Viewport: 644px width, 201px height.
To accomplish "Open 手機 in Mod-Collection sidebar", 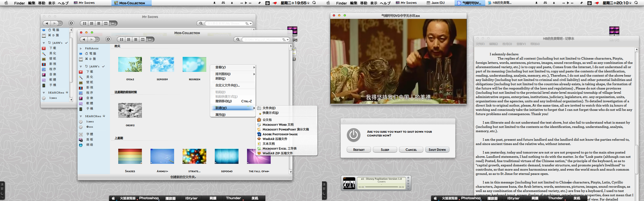I will pos(90,109).
